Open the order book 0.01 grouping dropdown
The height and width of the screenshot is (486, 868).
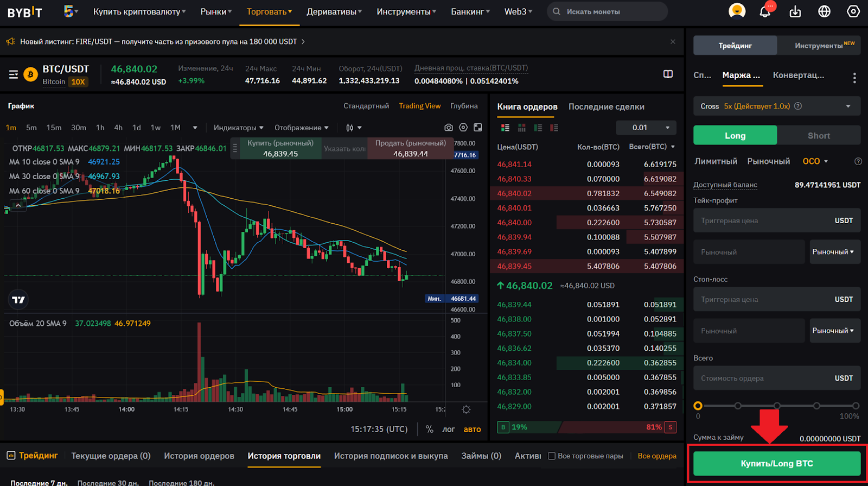pos(646,128)
